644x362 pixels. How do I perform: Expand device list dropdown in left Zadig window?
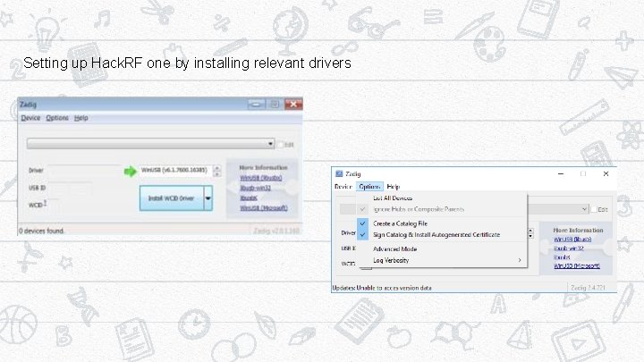tap(270, 144)
